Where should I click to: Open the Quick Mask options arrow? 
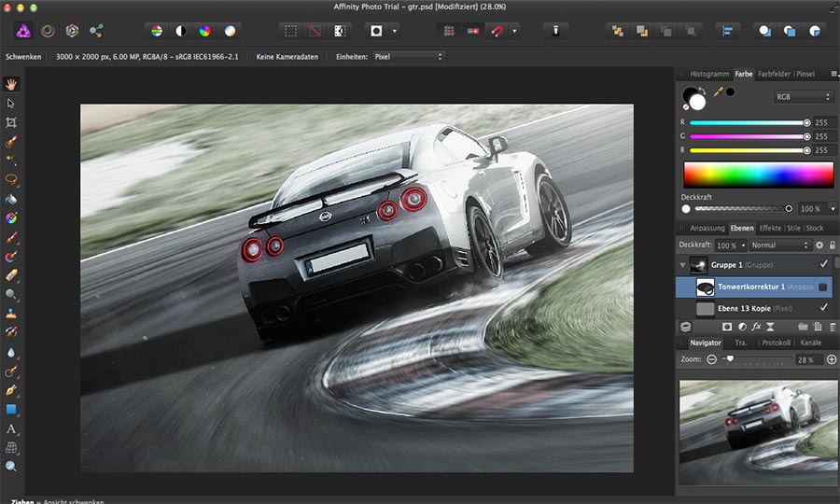395,31
